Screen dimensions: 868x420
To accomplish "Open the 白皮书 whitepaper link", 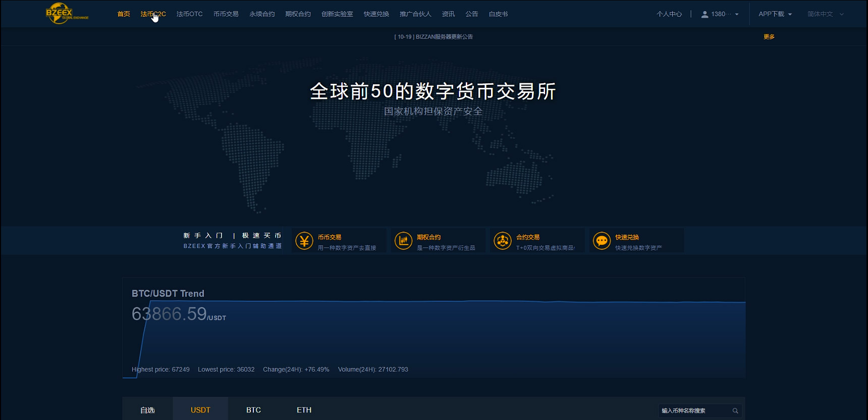I will point(498,14).
